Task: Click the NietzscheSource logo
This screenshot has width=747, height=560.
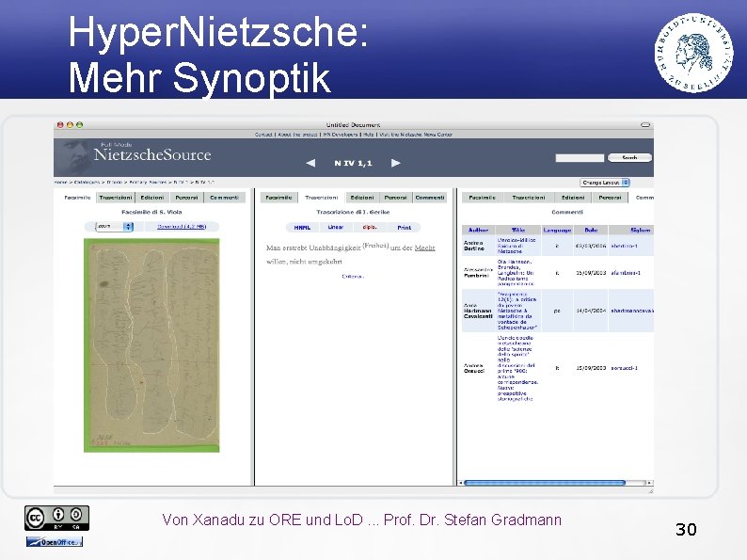Action: click(x=152, y=154)
